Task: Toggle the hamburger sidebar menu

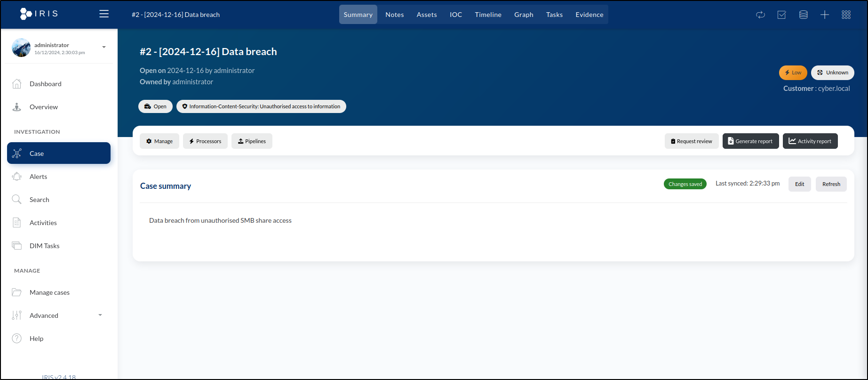Action: point(104,14)
